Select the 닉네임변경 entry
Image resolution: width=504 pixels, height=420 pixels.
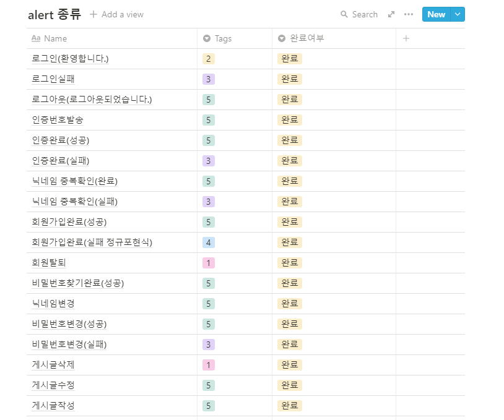click(53, 304)
